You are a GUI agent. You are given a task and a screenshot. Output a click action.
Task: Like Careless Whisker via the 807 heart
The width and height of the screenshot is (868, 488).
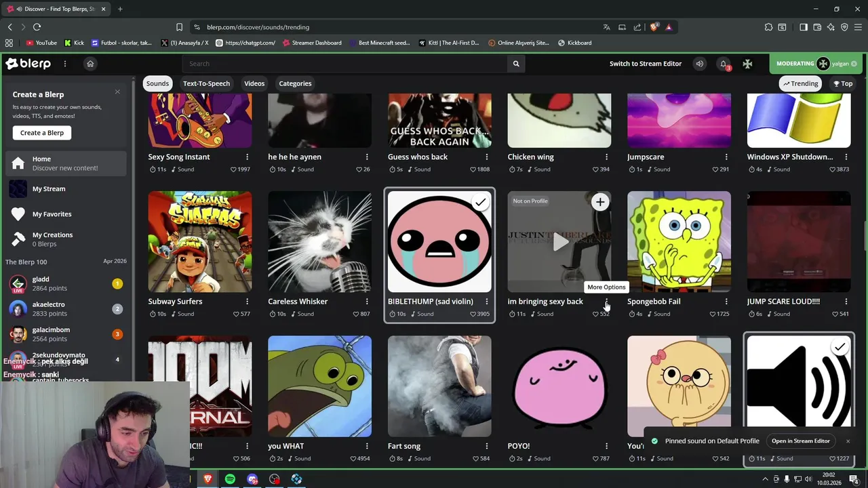tap(361, 314)
